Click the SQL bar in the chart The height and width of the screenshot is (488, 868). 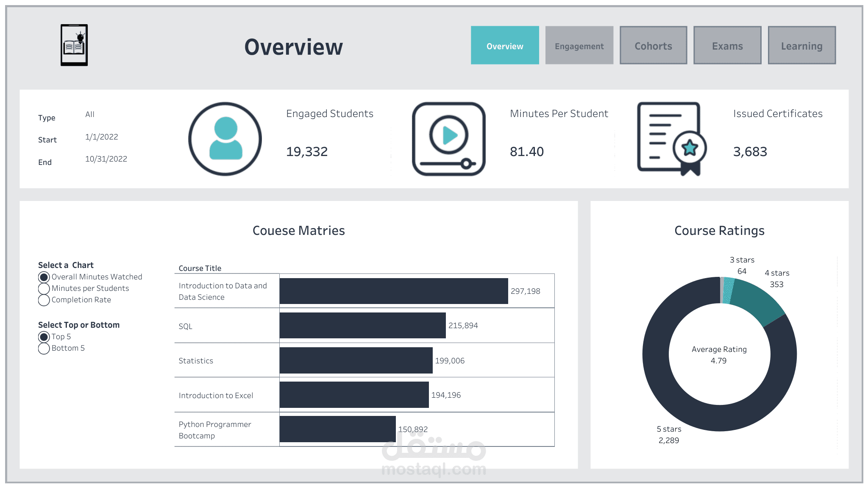(363, 326)
